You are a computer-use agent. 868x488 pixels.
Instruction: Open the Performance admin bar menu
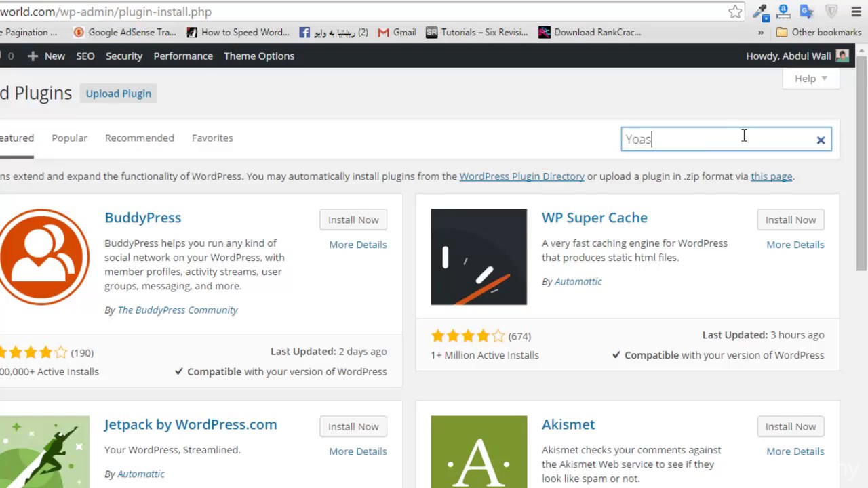point(183,56)
